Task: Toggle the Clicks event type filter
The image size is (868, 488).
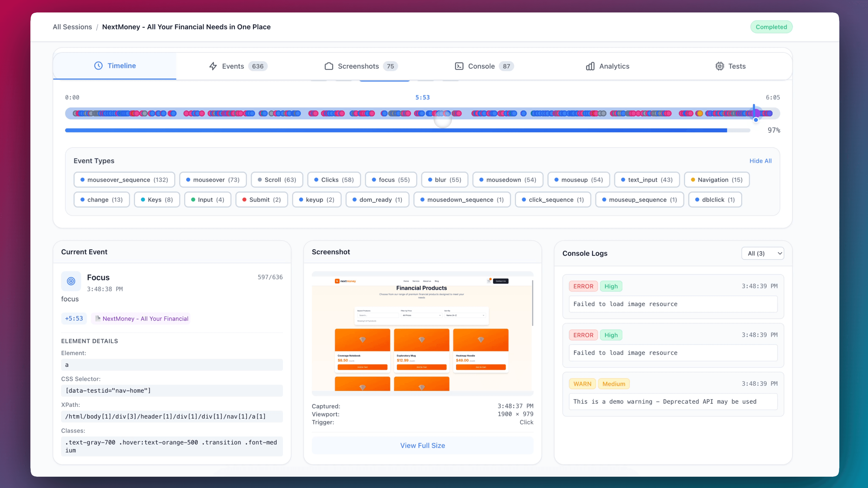Action: [x=334, y=180]
